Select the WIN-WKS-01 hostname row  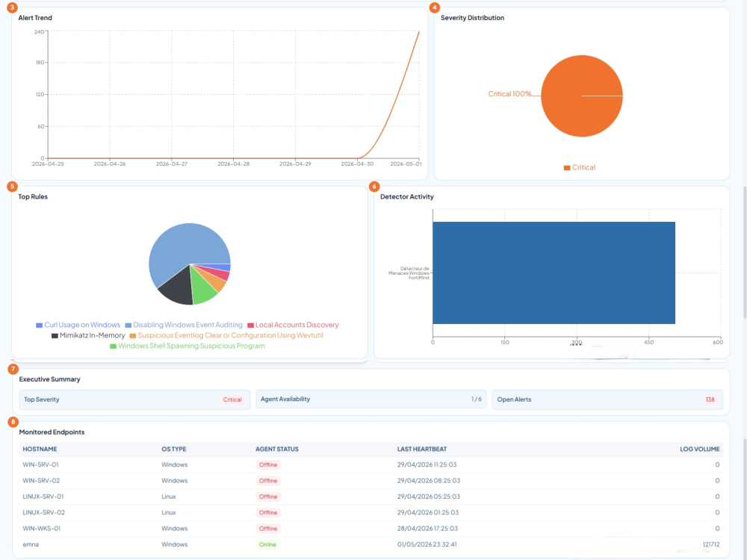(x=371, y=529)
